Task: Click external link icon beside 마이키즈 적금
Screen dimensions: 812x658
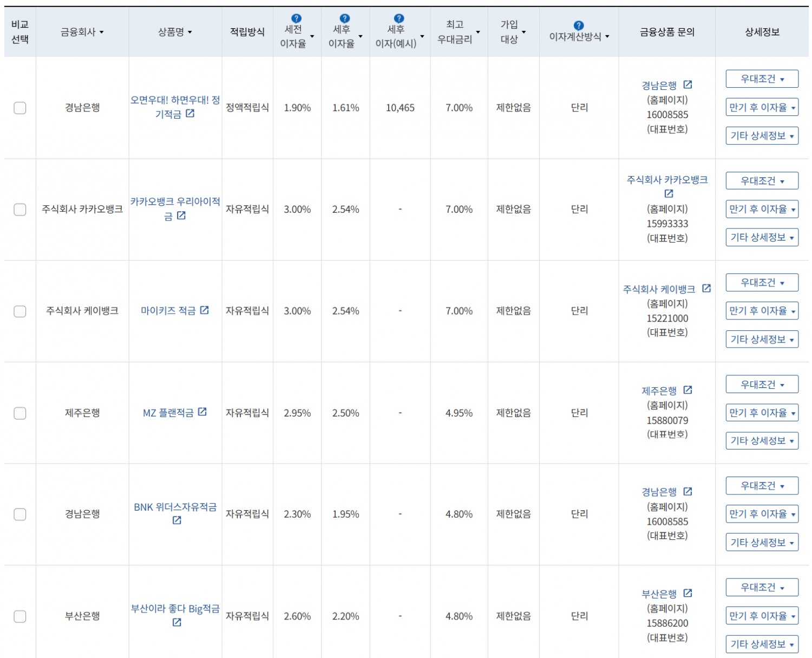Action: pyautogui.click(x=204, y=310)
